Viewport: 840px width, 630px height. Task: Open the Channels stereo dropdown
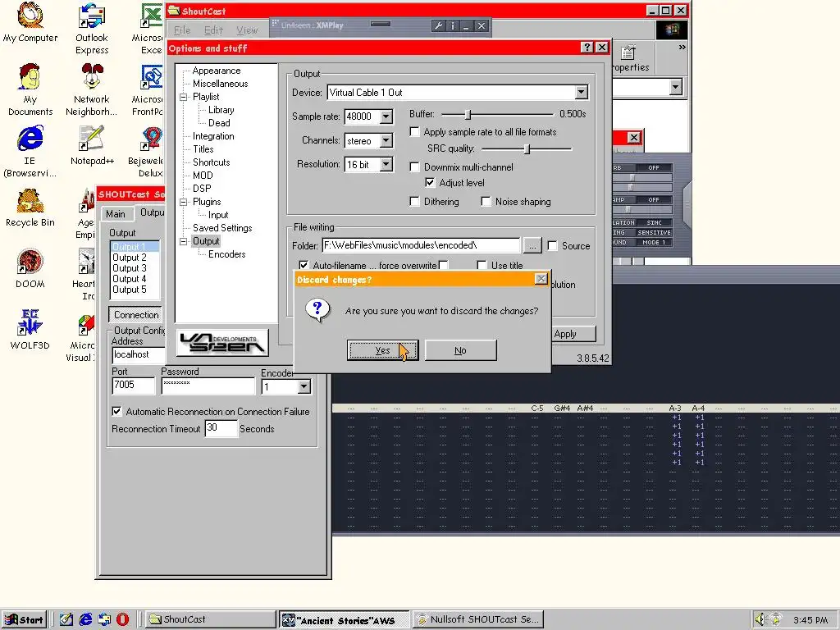coord(386,140)
